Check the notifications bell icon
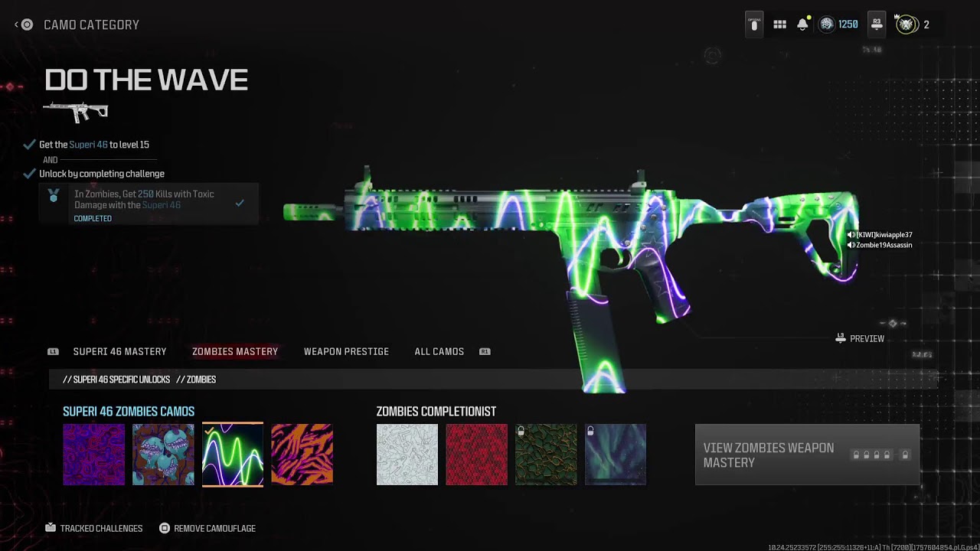Image resolution: width=980 pixels, height=551 pixels. point(802,24)
